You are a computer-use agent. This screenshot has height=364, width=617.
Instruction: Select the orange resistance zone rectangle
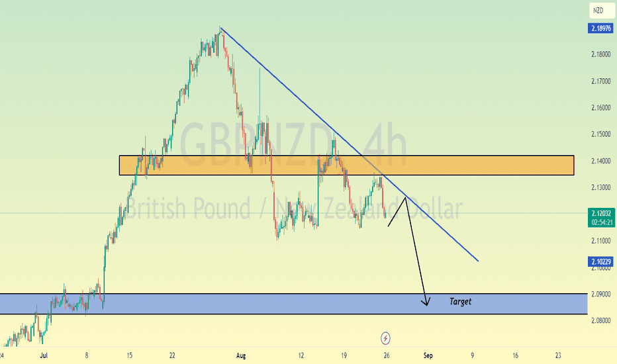coord(346,165)
